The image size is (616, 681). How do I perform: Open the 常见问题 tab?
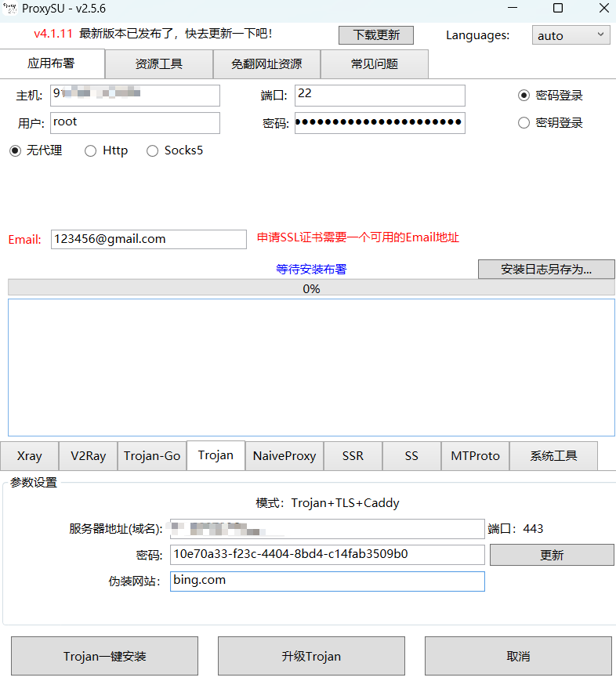click(x=374, y=64)
